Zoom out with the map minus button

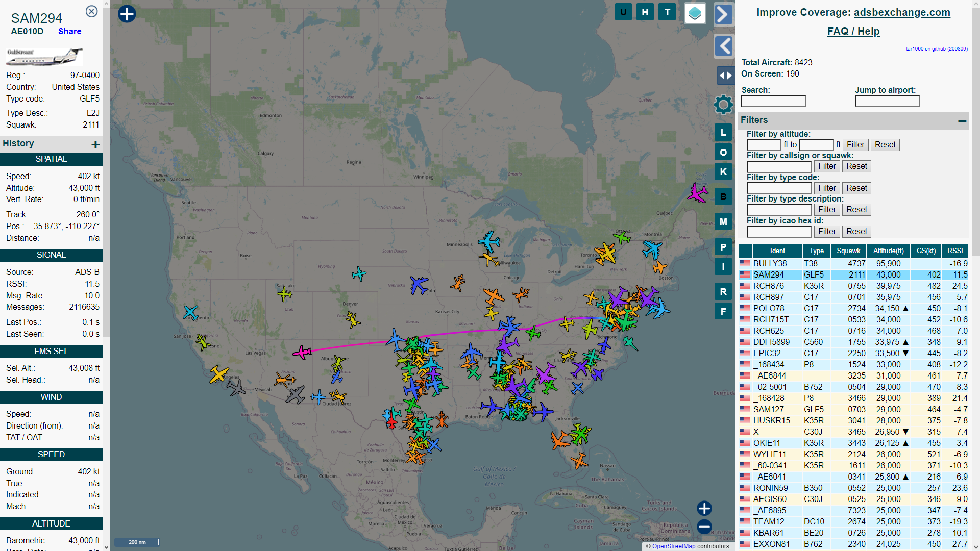(704, 527)
